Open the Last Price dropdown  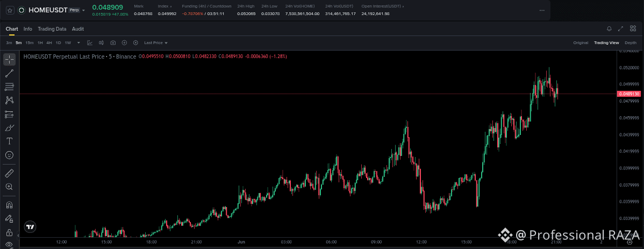pos(156,42)
